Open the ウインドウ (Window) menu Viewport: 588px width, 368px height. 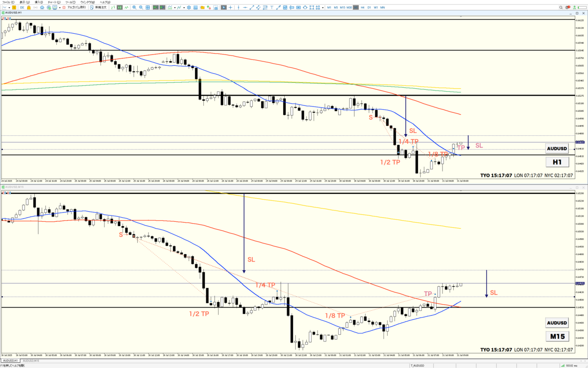pyautogui.click(x=88, y=2)
